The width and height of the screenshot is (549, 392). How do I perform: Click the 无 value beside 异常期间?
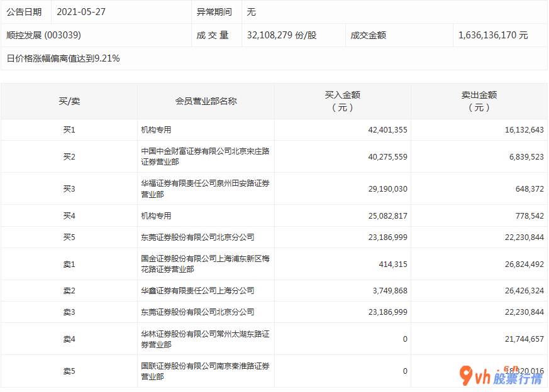coord(252,12)
